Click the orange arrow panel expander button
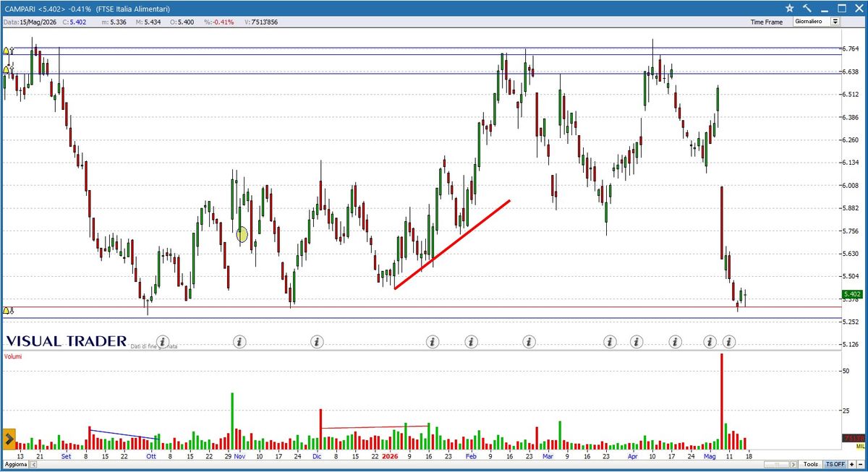The height and width of the screenshot is (472, 868). tap(9, 438)
